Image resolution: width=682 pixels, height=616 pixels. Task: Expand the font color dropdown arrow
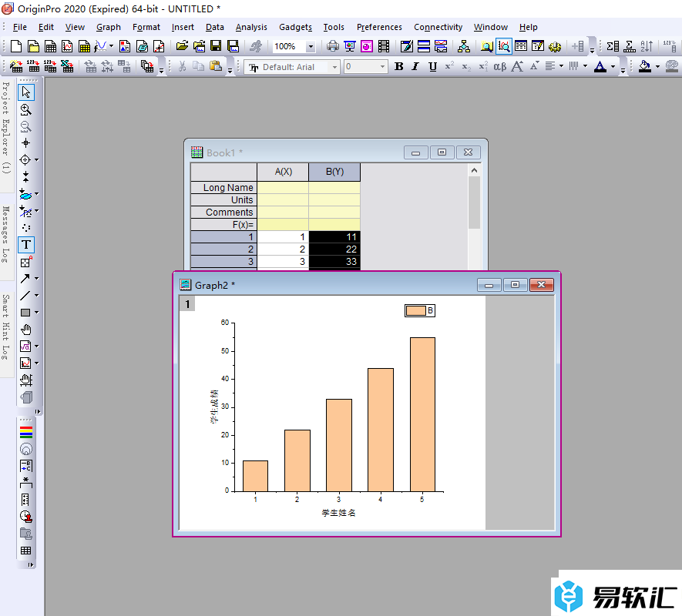coord(613,66)
